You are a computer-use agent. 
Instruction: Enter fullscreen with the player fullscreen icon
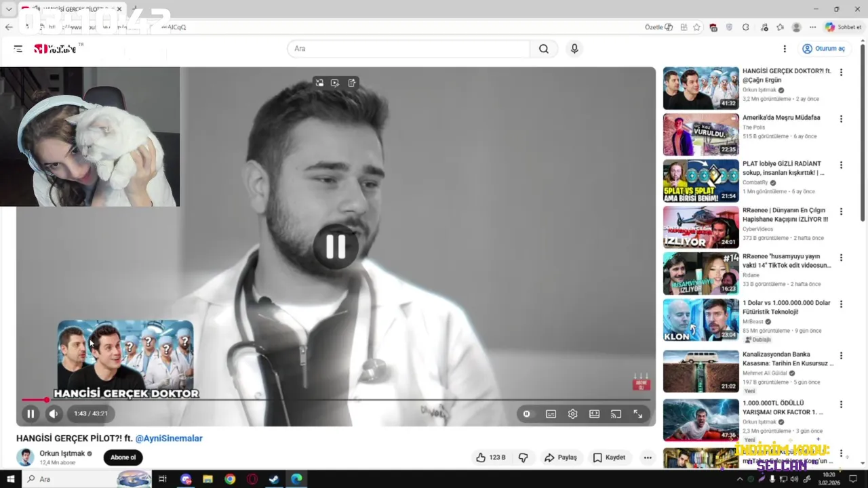click(x=638, y=414)
